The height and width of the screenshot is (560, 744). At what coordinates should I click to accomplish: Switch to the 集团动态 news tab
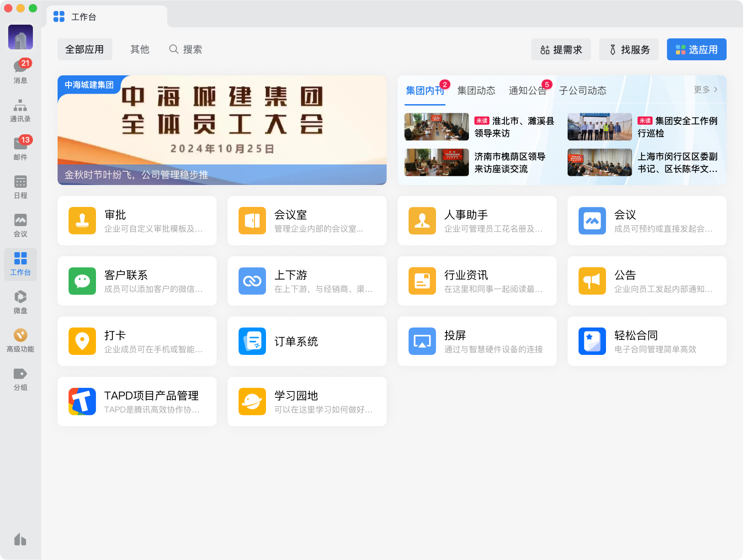pos(476,90)
